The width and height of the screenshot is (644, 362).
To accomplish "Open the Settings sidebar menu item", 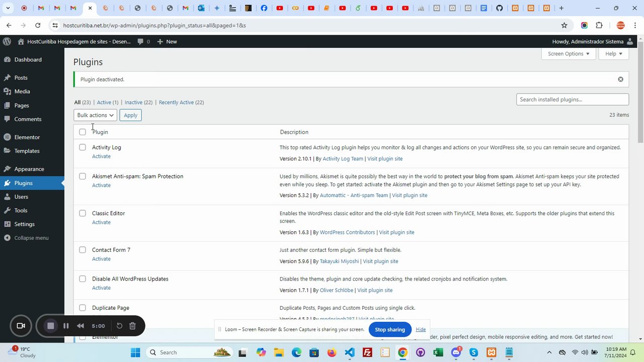I will click(24, 224).
